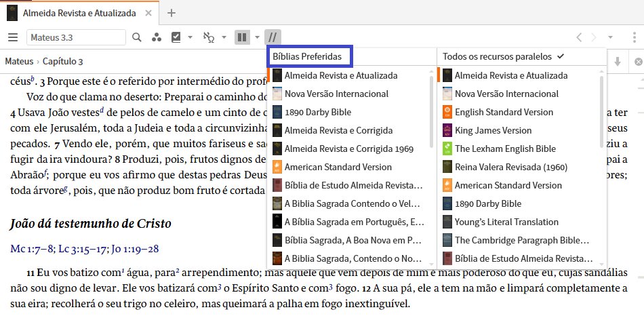Click footnote 2 after para
Viewport: 644px width, 316px height.
[x=178, y=271]
